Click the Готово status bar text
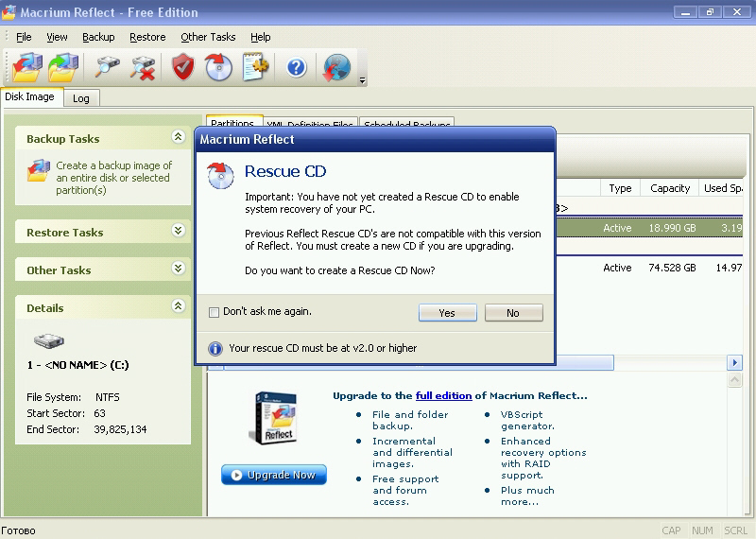Screen dimensions: 756x539 coord(18,530)
